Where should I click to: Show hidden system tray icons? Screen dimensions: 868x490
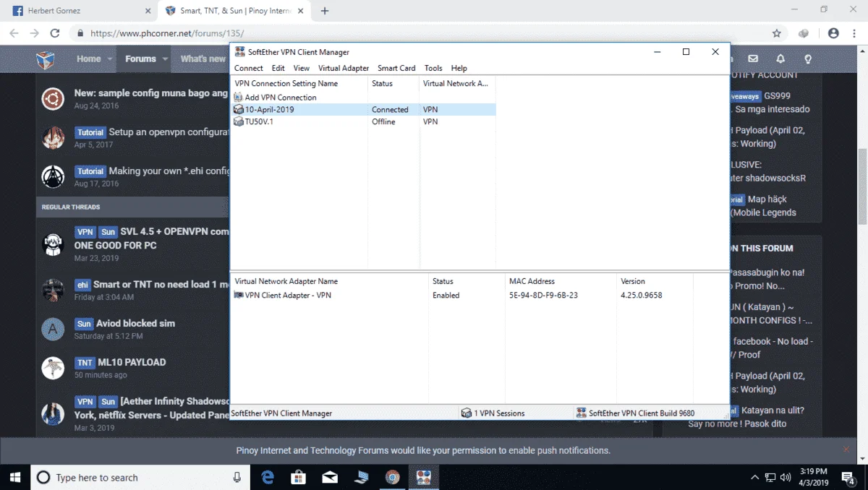coord(754,477)
